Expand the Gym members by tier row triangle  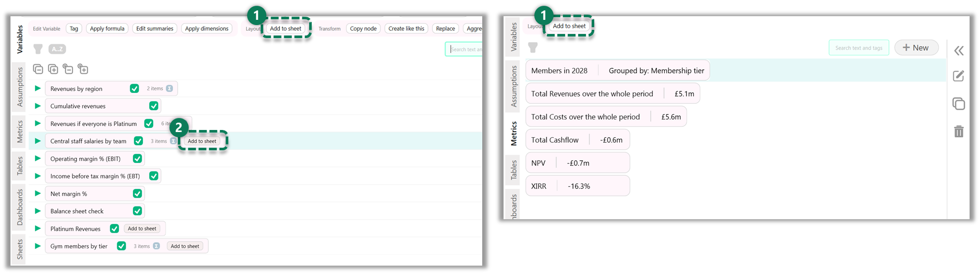click(x=38, y=246)
